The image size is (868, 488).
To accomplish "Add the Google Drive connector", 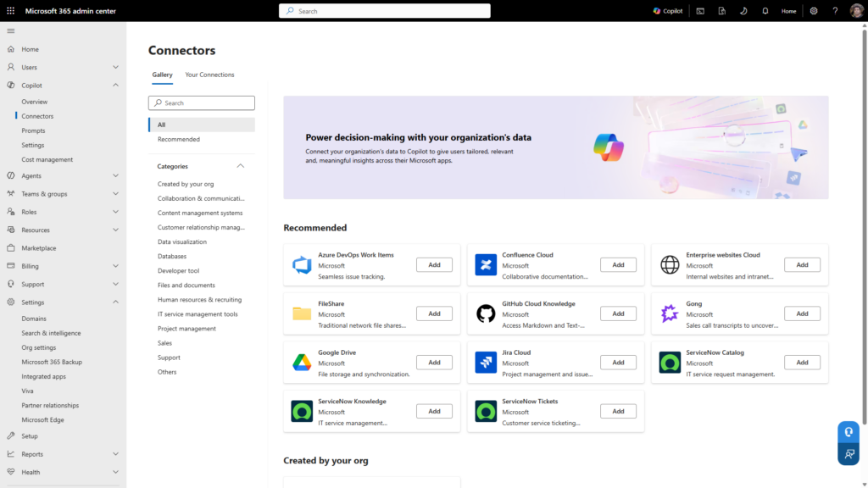I will tap(434, 363).
